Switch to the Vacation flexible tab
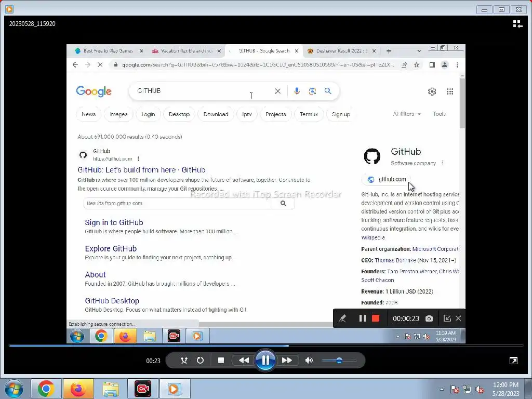The image size is (532, 399). (187, 51)
